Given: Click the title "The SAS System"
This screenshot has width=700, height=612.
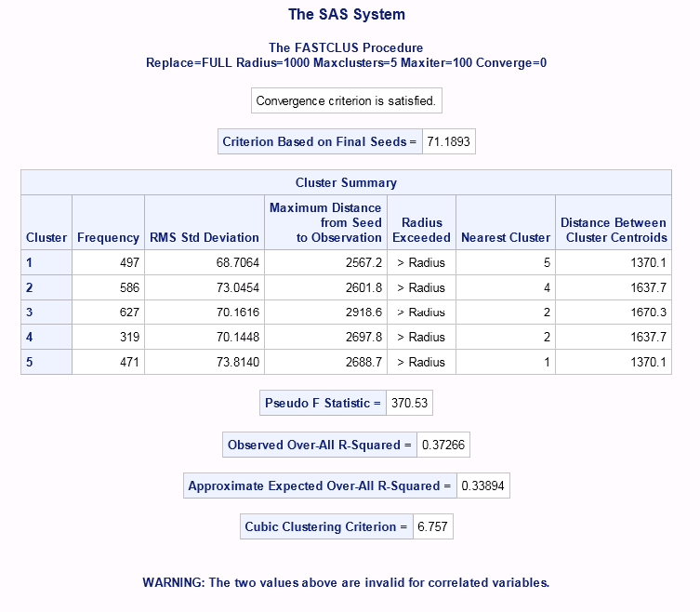Looking at the screenshot, I should click(x=347, y=14).
